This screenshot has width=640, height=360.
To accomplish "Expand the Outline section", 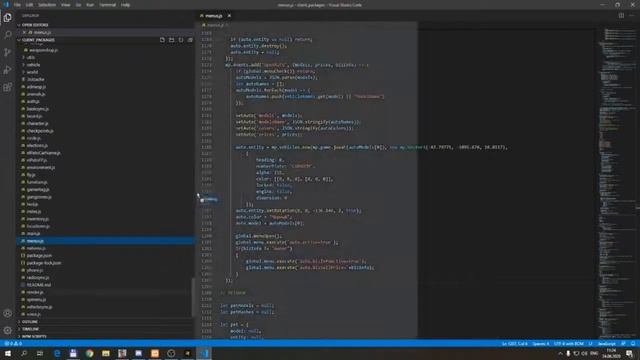I will 30,322.
